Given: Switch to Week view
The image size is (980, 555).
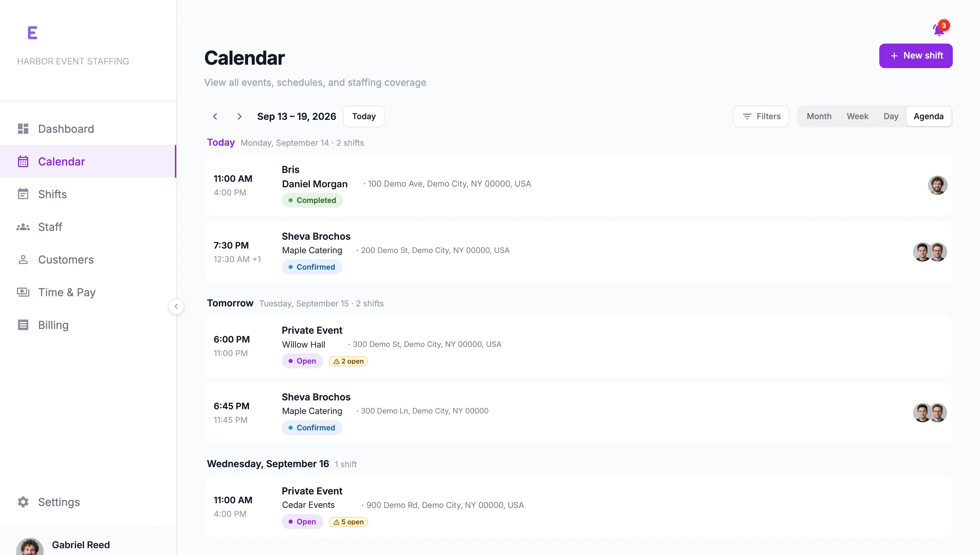Looking at the screenshot, I should coord(857,116).
